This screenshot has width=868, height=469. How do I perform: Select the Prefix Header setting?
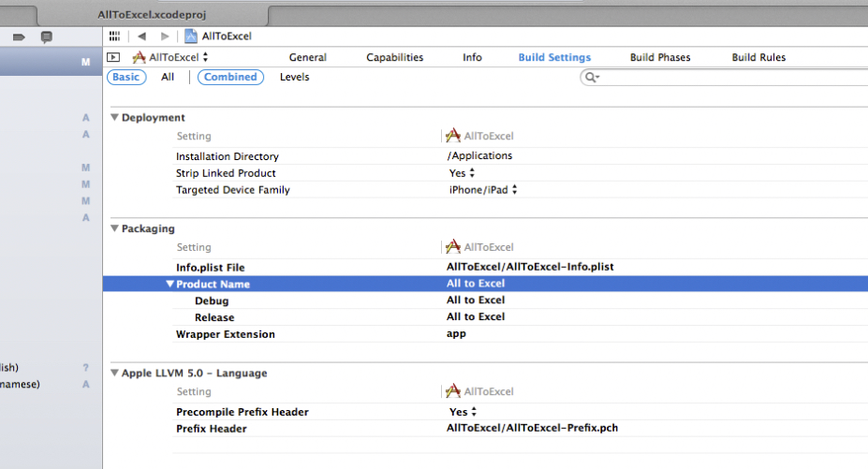212,429
